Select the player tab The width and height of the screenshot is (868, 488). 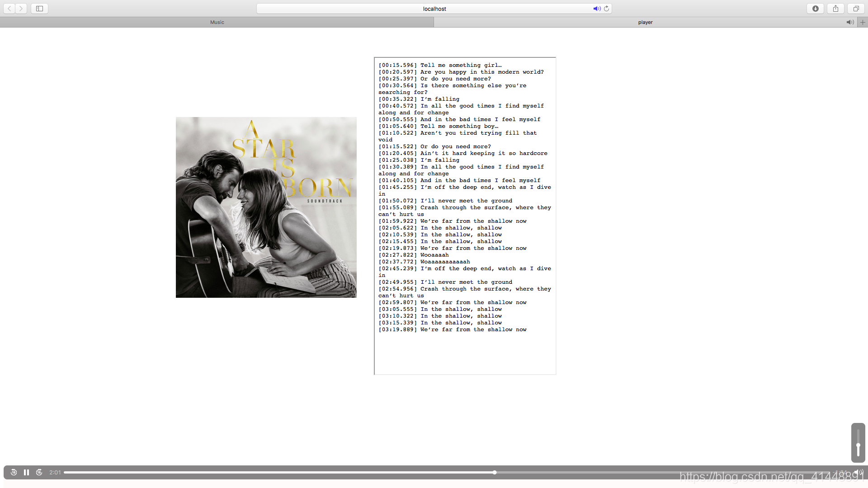click(x=645, y=22)
